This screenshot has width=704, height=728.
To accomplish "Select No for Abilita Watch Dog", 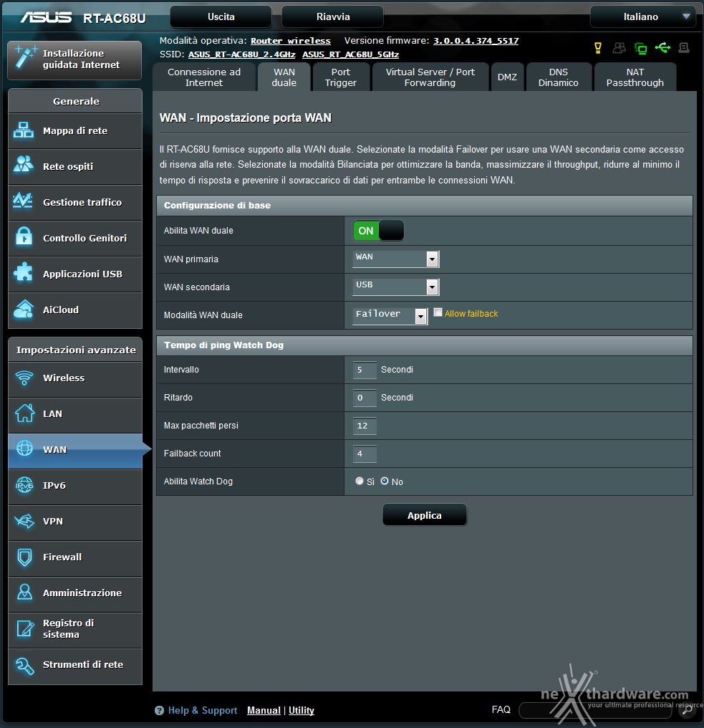I will [385, 481].
